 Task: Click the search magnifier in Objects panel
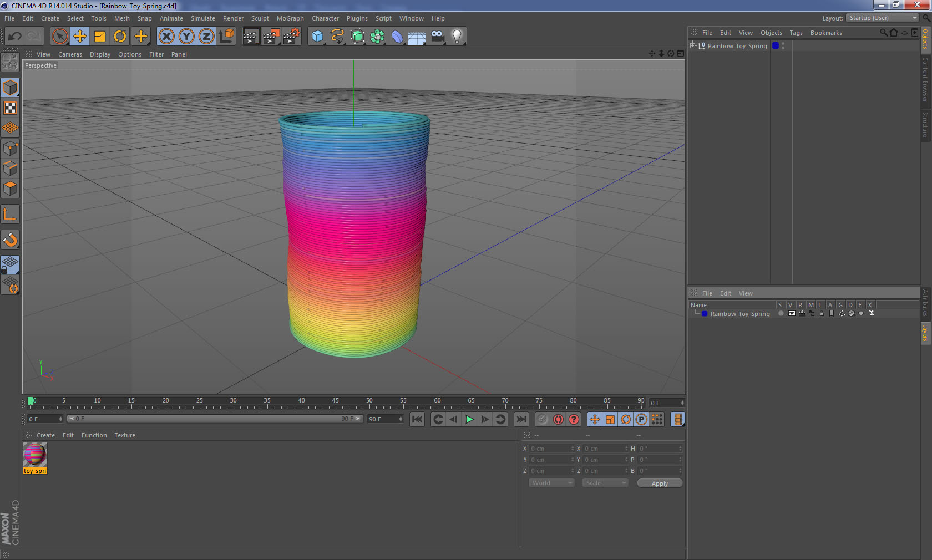(884, 33)
